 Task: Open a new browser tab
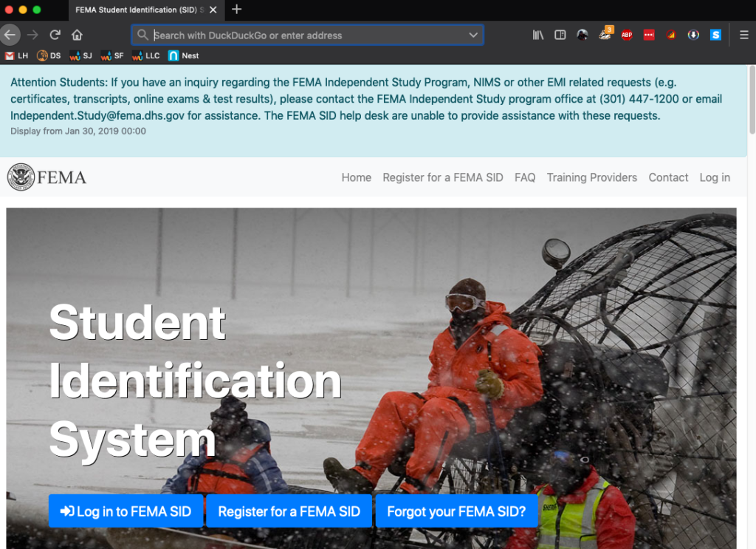point(237,10)
